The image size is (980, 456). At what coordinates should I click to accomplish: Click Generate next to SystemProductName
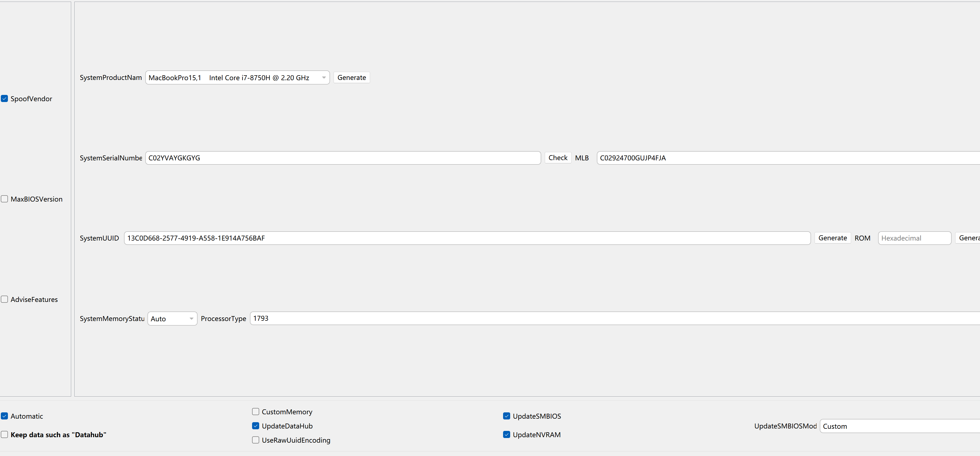click(x=352, y=78)
